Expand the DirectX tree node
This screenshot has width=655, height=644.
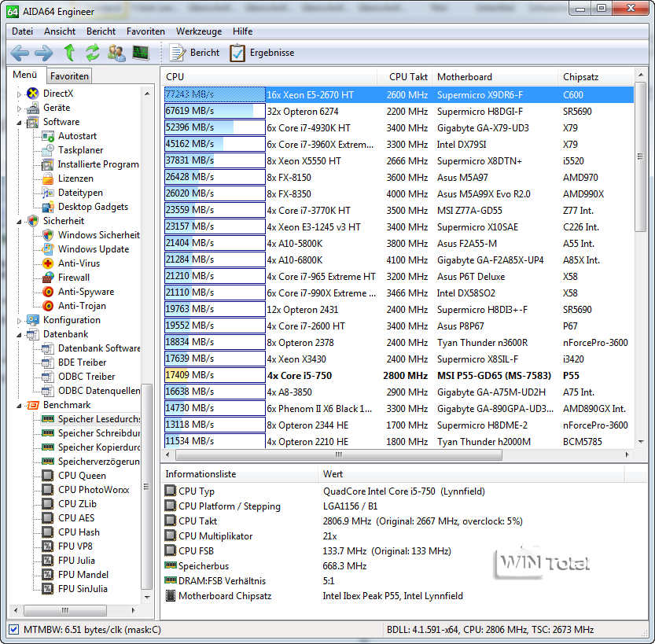tap(20, 94)
